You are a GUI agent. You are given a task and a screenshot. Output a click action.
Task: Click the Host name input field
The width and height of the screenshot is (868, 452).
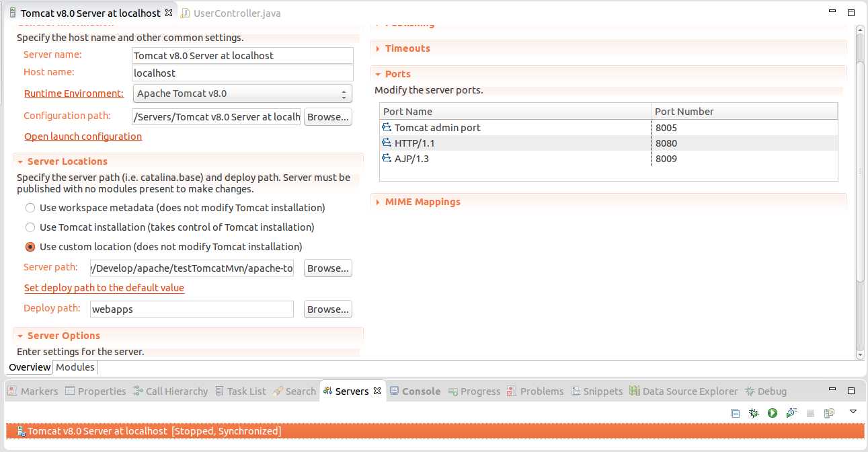tap(243, 73)
